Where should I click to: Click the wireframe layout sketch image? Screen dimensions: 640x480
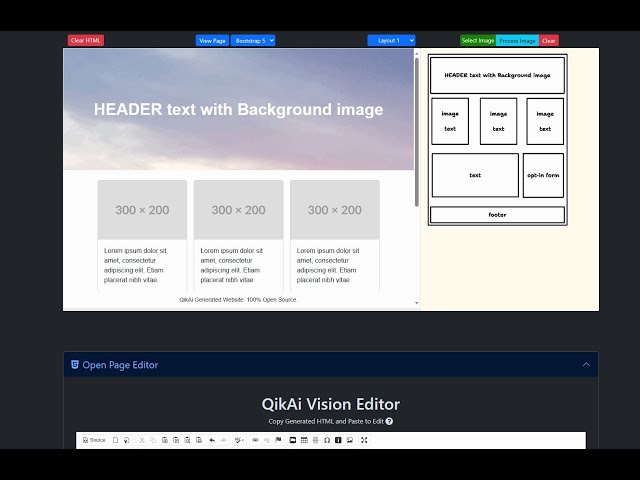click(x=498, y=140)
